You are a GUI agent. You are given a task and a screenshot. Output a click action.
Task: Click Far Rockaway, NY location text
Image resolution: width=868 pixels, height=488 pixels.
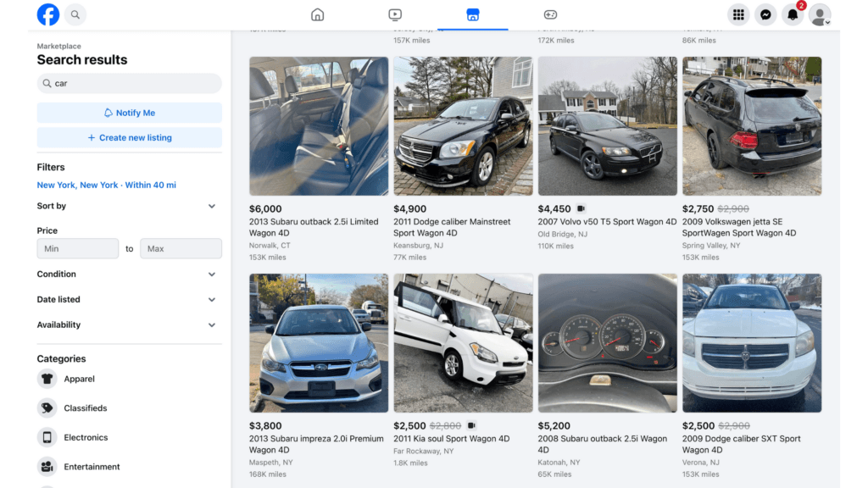coord(424,452)
